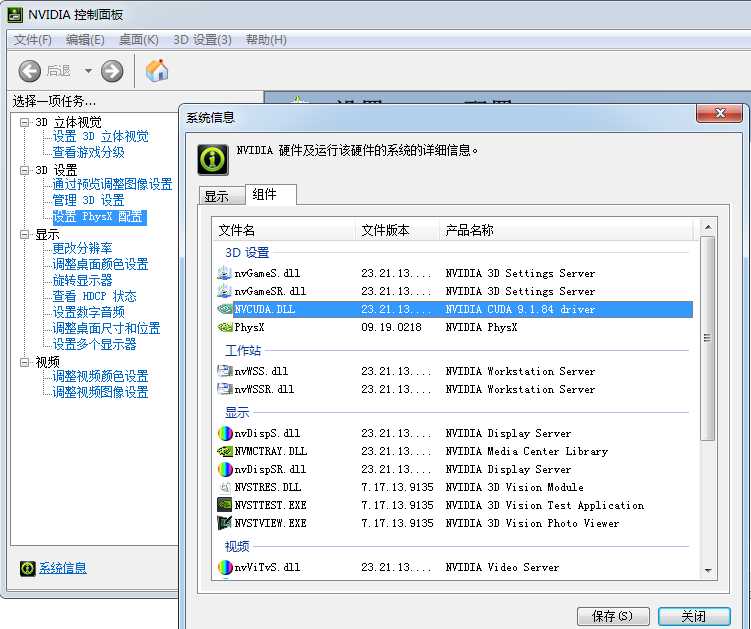Click the nvWSS.dll file icon
The width and height of the screenshot is (751, 629).
pos(225,371)
